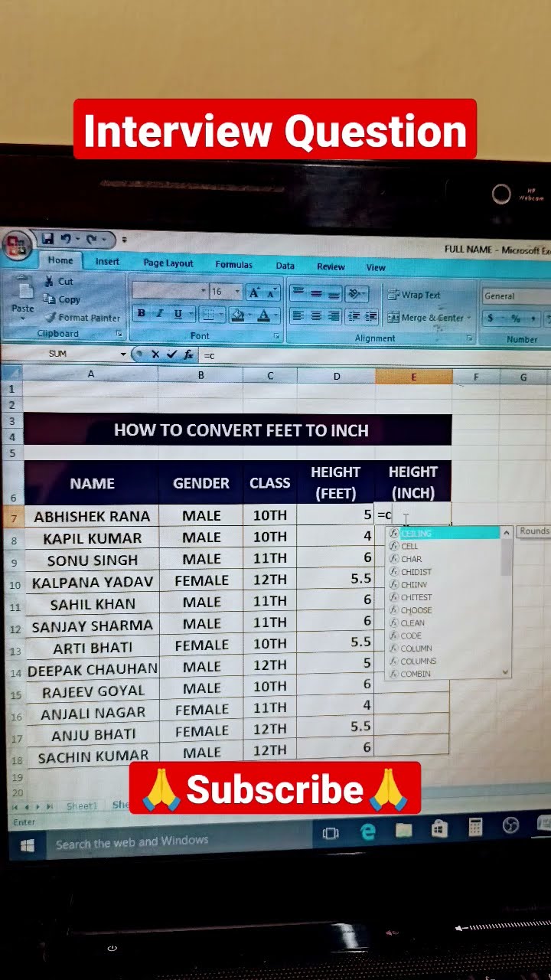Switch to the Page Layout tab
This screenshot has width=551, height=980.
pyautogui.click(x=168, y=263)
